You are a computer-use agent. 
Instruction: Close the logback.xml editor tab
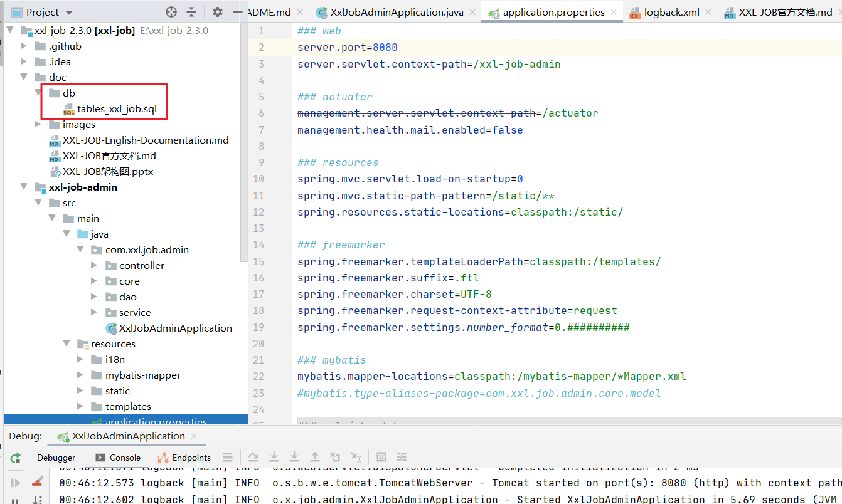[708, 12]
